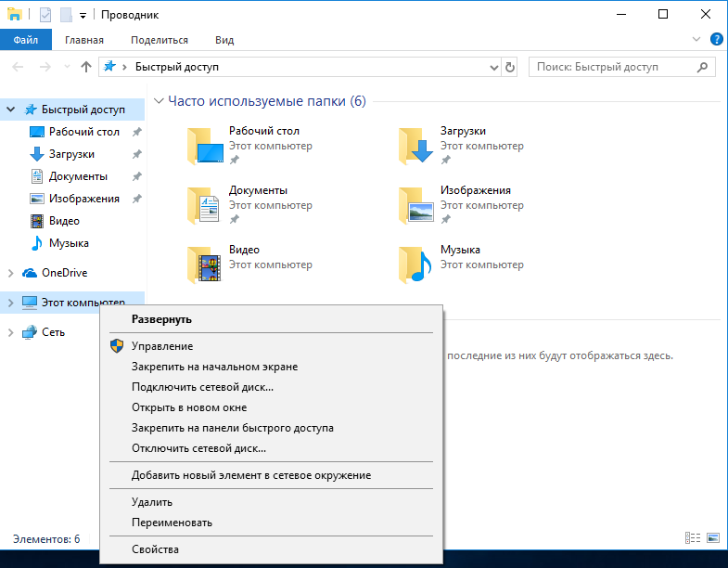Click the refresh button in address bar
Screen dimensions: 728x568
[509, 67]
